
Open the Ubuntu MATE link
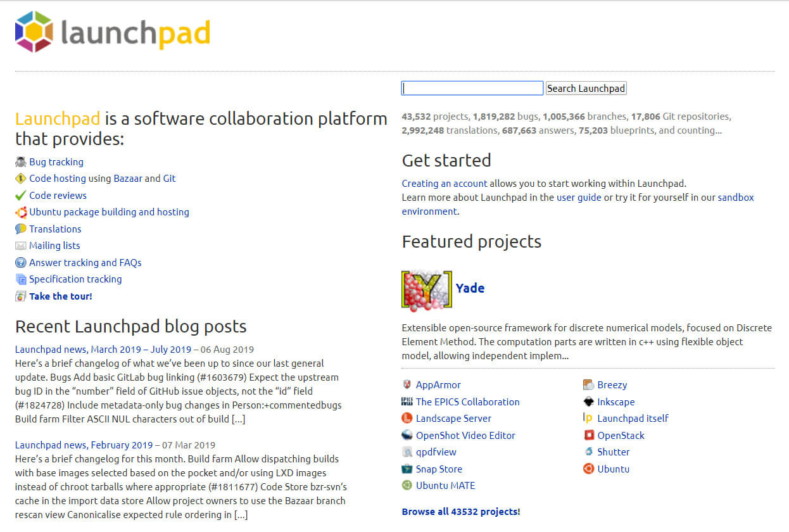pos(445,486)
